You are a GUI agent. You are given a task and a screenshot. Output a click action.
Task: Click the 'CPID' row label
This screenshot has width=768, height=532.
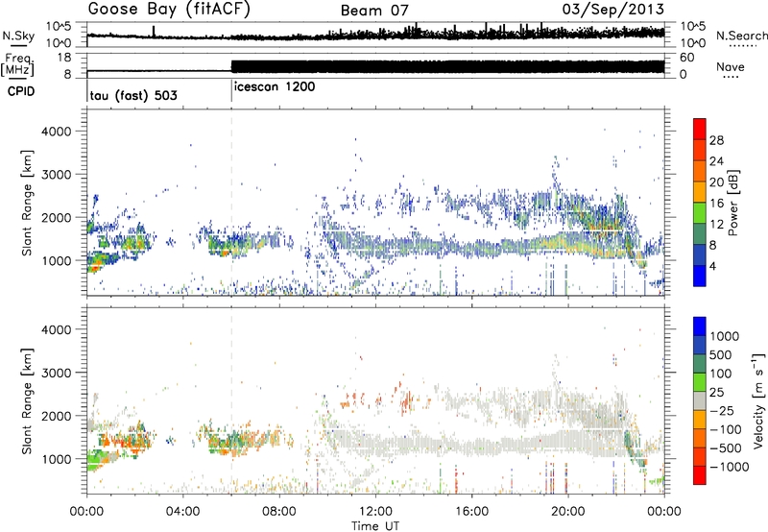[x=21, y=91]
